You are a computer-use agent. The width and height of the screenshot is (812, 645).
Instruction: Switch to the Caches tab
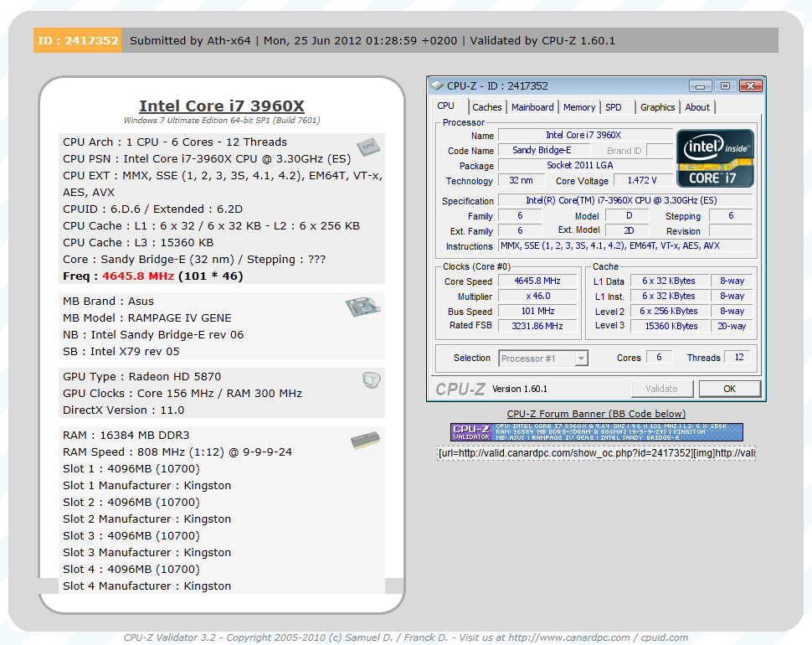(x=487, y=107)
